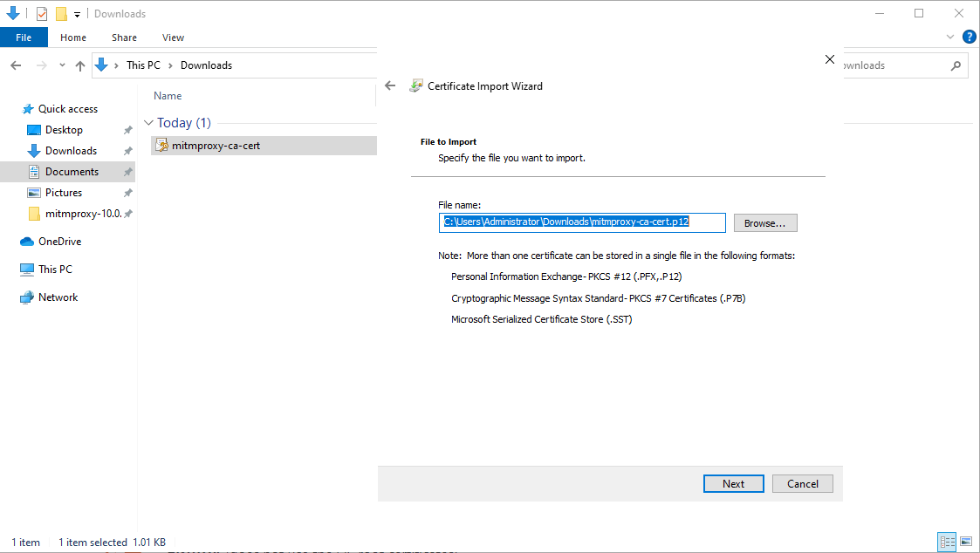Open Downloads in the navigation pane
980x553 pixels.
[72, 151]
